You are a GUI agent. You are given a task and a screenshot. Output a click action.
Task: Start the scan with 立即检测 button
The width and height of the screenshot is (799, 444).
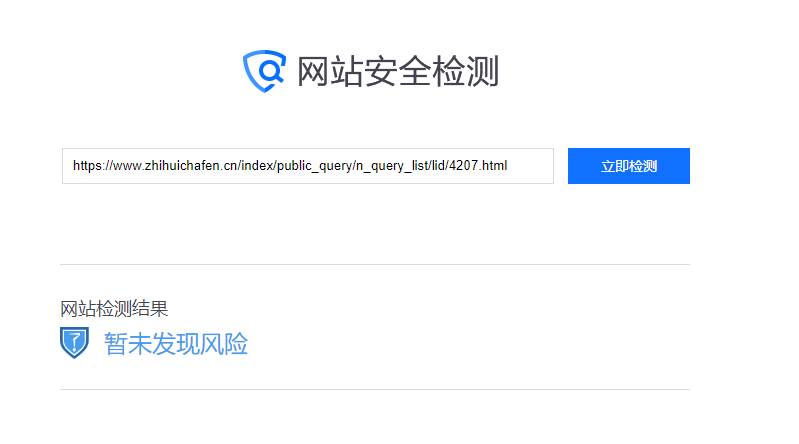(629, 166)
